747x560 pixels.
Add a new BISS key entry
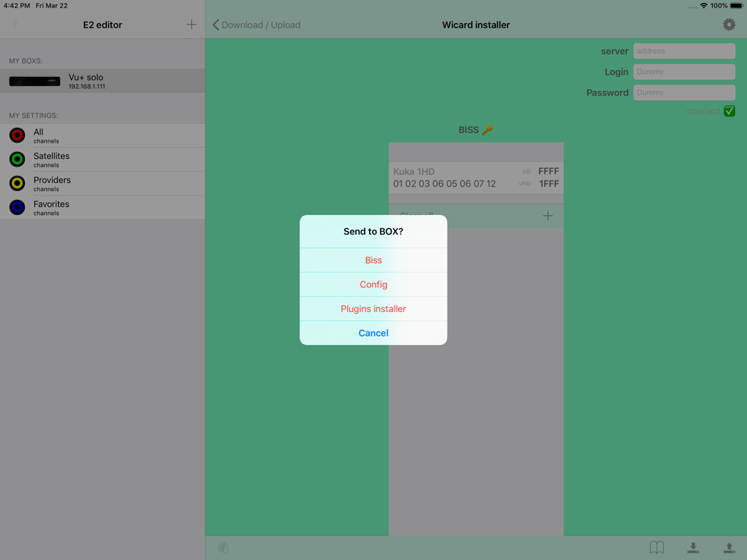[x=548, y=216]
